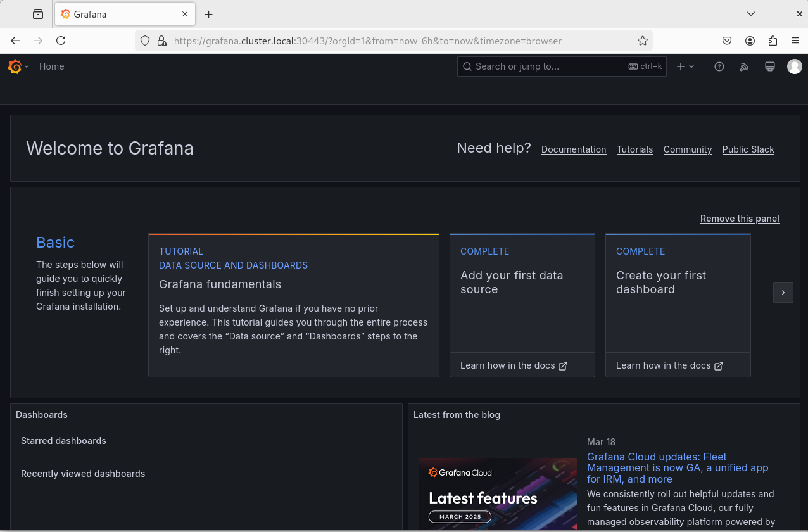Open the help question mark menu
This screenshot has height=532, width=808.
719,66
